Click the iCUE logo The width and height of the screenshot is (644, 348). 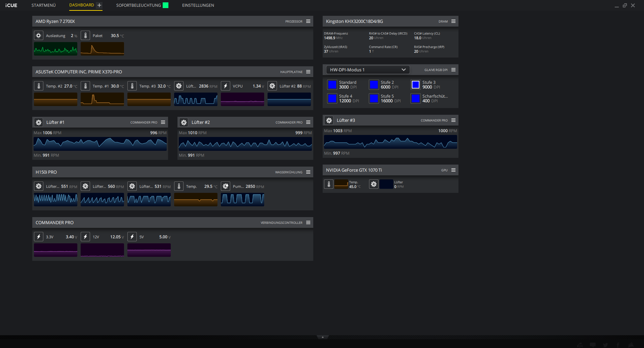pos(11,5)
